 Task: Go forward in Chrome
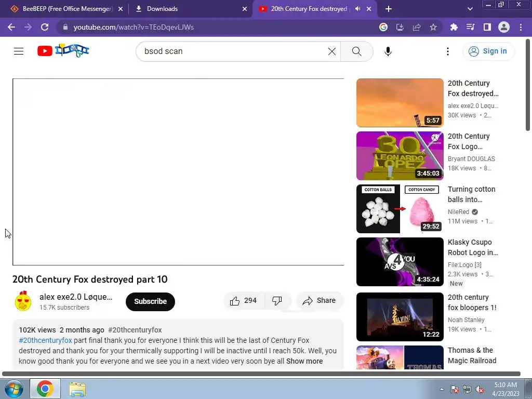[x=28, y=27]
